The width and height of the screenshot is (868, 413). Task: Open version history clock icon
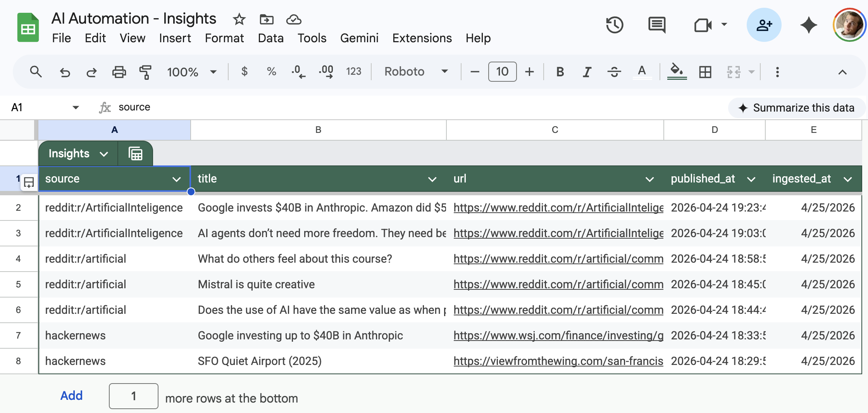click(x=615, y=25)
